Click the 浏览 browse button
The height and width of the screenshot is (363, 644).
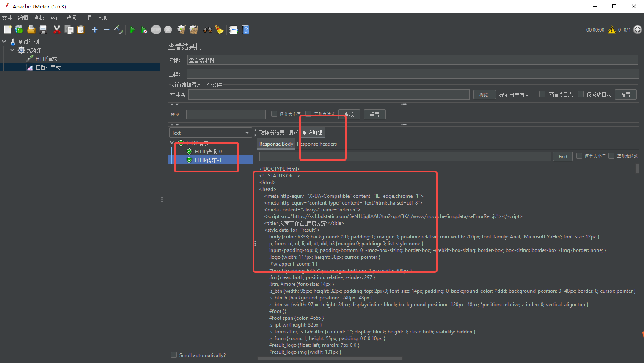click(x=484, y=94)
